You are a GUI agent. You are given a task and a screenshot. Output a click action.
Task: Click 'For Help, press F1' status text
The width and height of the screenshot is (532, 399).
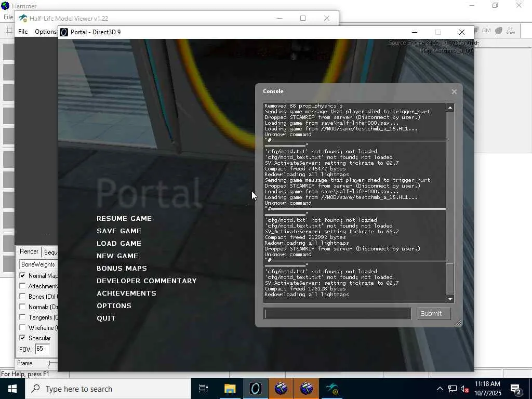click(25, 374)
